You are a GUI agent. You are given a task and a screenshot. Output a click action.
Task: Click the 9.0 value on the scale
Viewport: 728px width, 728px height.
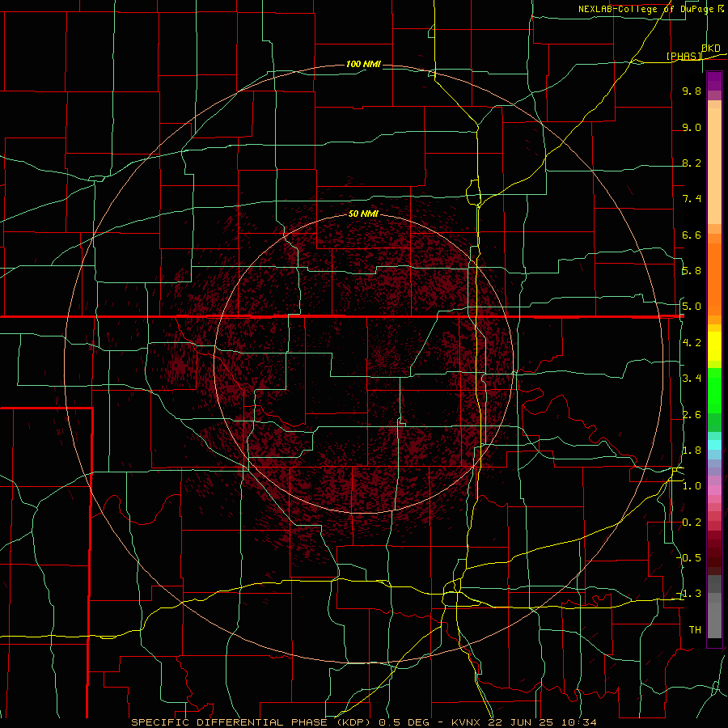tap(692, 127)
